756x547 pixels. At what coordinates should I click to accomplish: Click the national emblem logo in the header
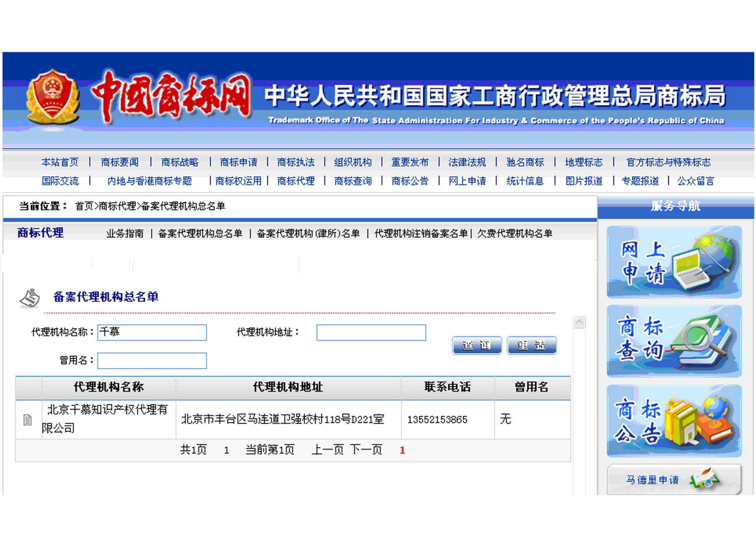(x=54, y=96)
